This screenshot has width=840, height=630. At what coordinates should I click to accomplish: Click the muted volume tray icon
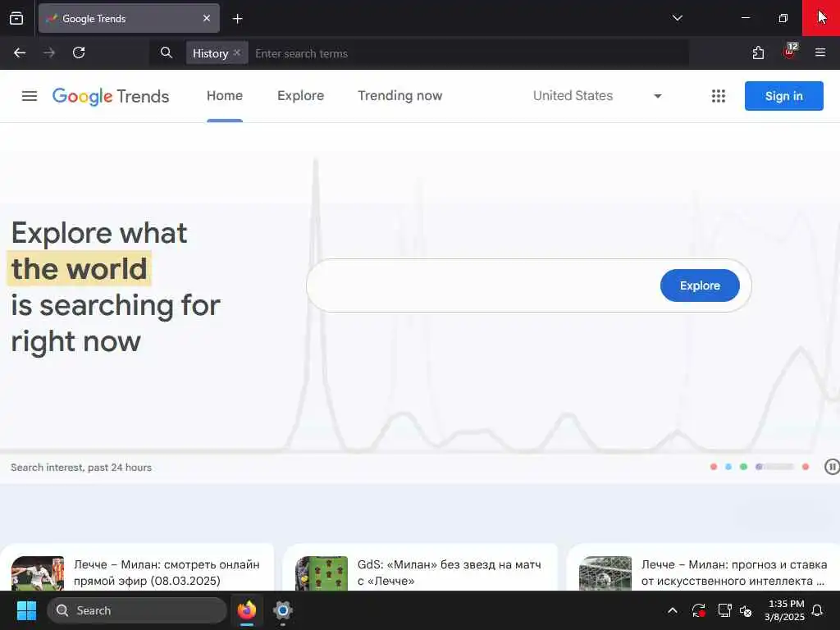[746, 610]
